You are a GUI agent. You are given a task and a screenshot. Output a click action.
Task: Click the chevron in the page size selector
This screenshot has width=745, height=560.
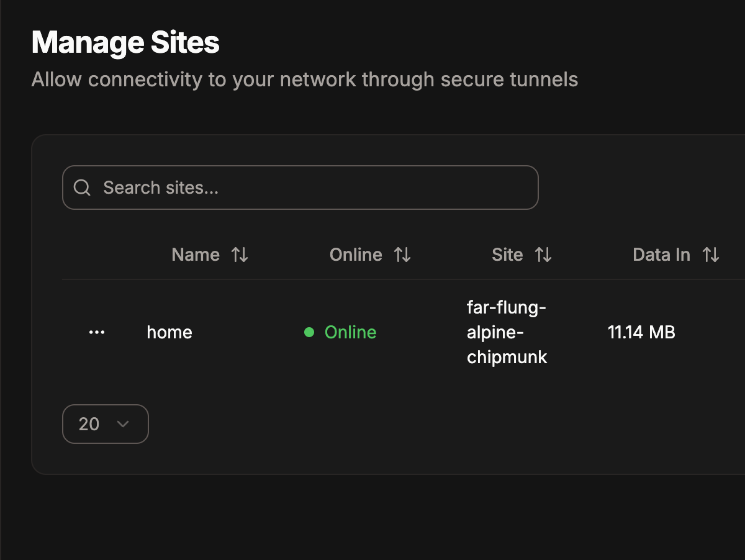(123, 424)
